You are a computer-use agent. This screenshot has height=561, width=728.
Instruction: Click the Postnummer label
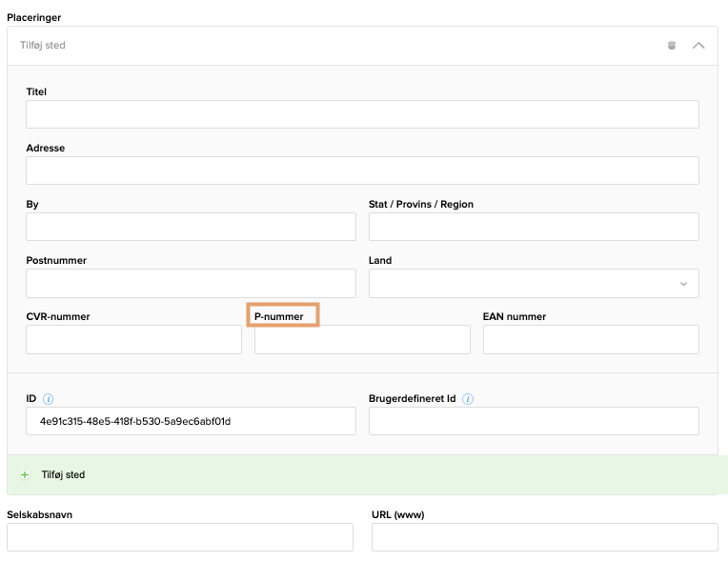(56, 260)
